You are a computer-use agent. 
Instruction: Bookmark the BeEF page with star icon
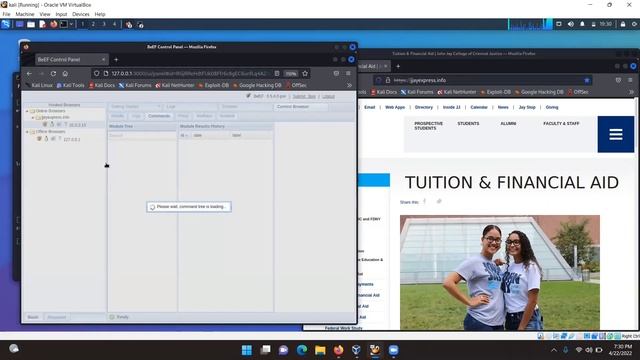tap(305, 73)
